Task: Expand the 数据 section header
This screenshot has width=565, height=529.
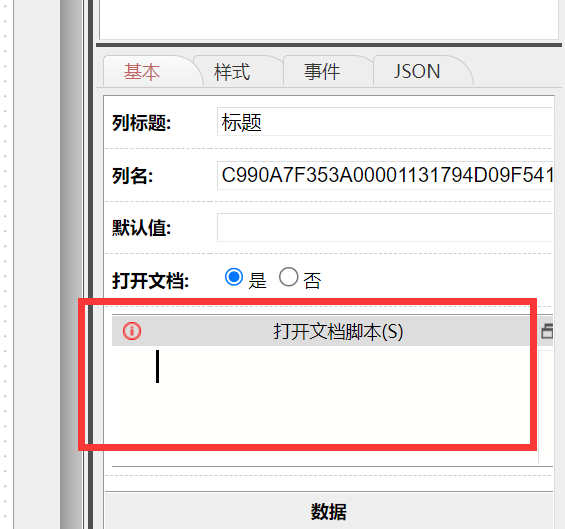Action: 329,511
